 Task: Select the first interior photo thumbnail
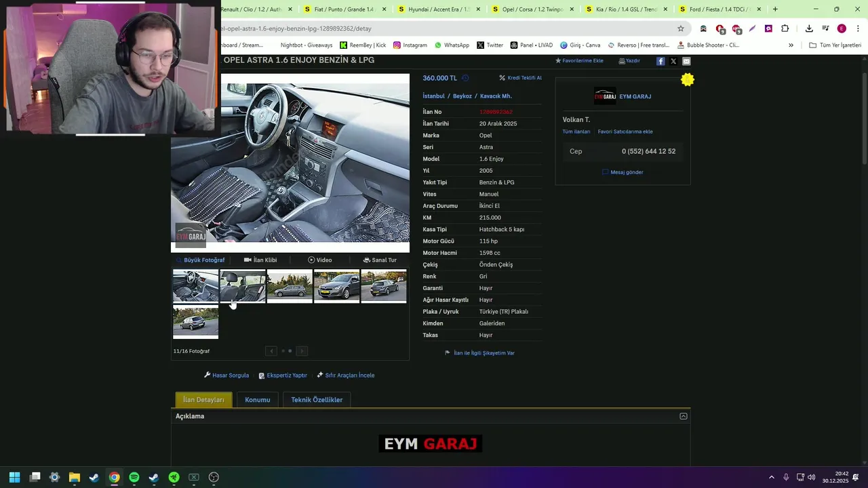coord(195,286)
